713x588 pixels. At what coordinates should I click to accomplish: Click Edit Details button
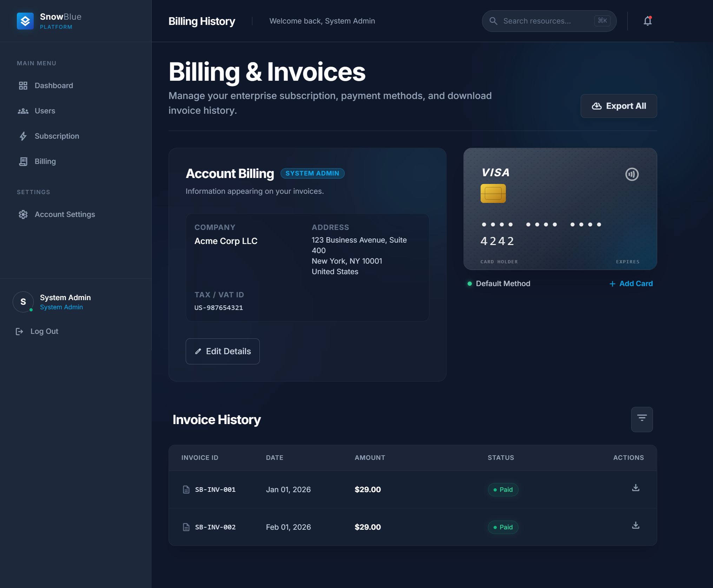tap(223, 351)
